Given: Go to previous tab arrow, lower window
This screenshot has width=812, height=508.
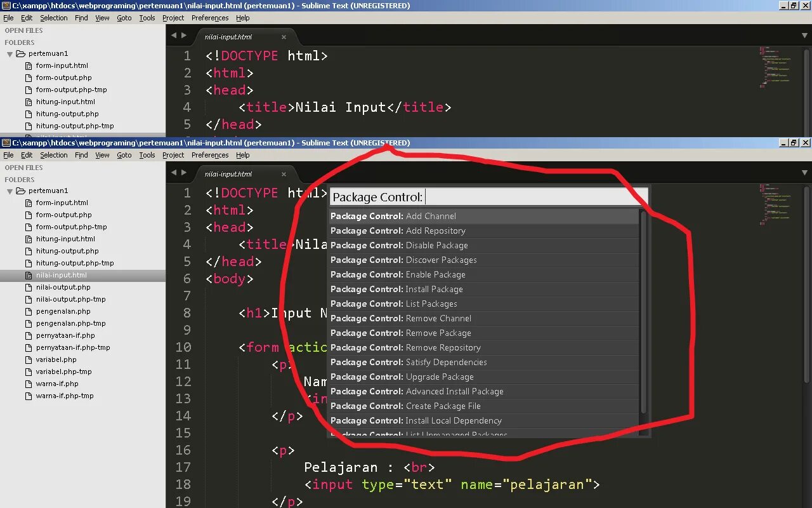Looking at the screenshot, I should coord(174,173).
